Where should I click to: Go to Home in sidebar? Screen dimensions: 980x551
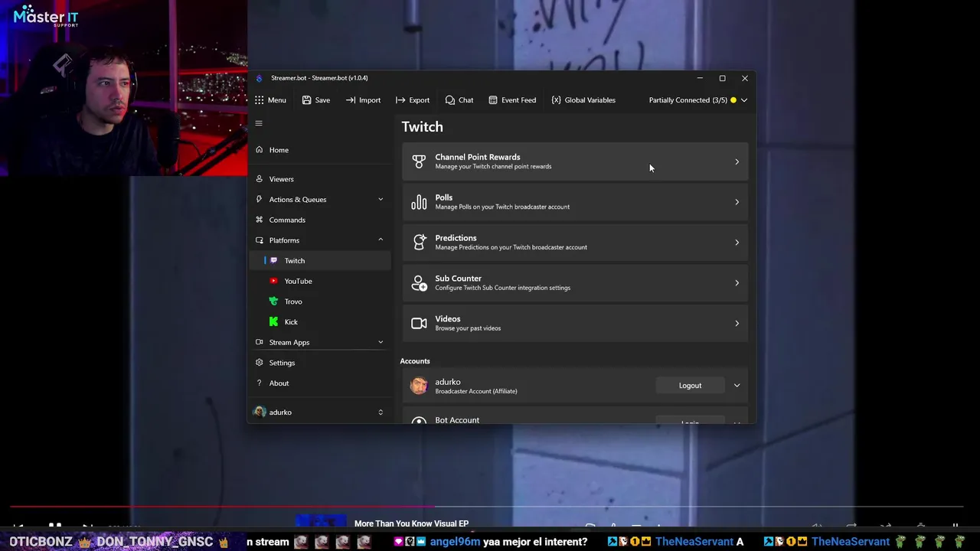[x=320, y=150]
